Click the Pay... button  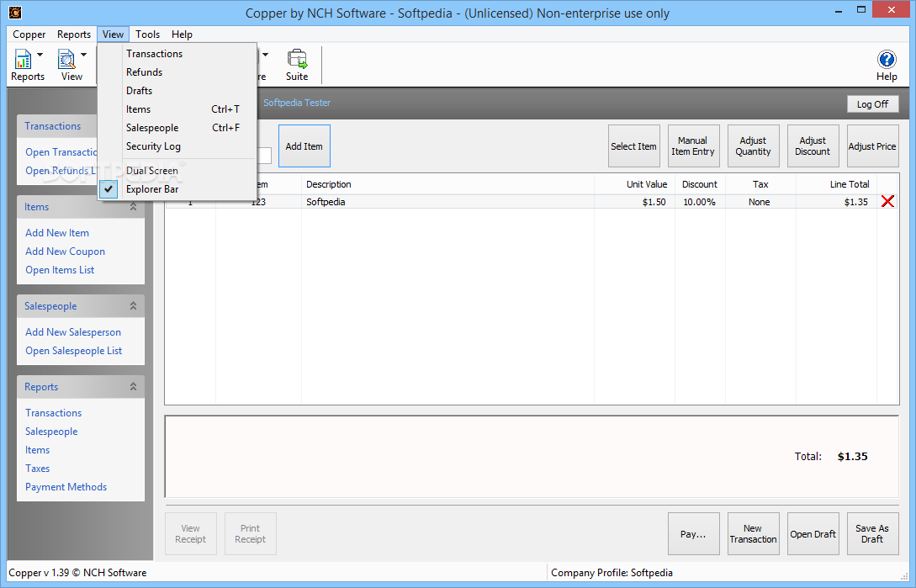pyautogui.click(x=693, y=533)
